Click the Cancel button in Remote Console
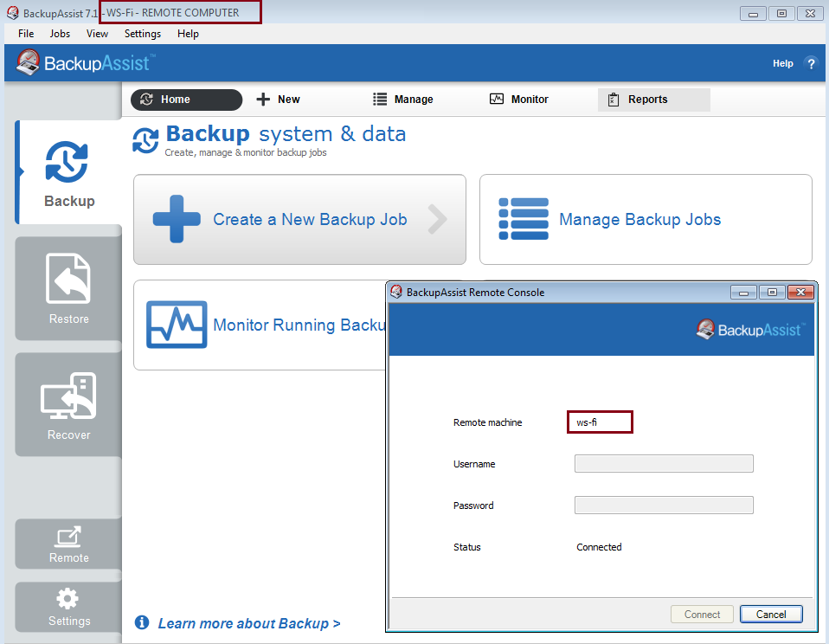829x644 pixels. (771, 615)
